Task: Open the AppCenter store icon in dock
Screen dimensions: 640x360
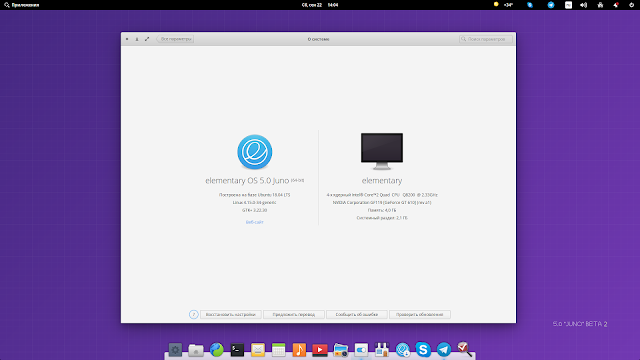Action: tap(382, 350)
